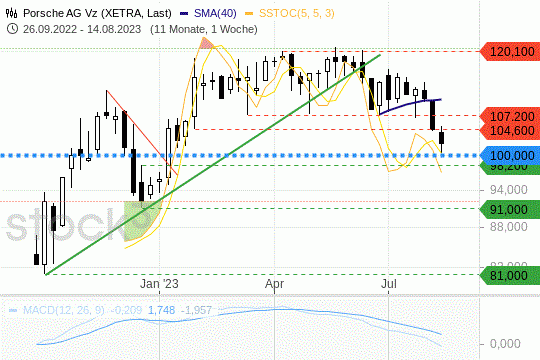
Task: Select the green 81,000 support tag
Action: pos(510,276)
